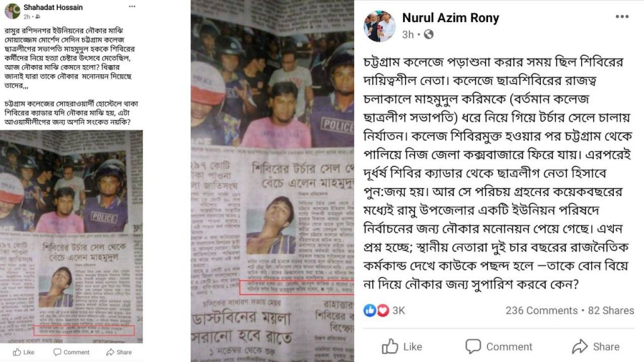Click the friends-audience icon beside 2h

pyautogui.click(x=38, y=17)
